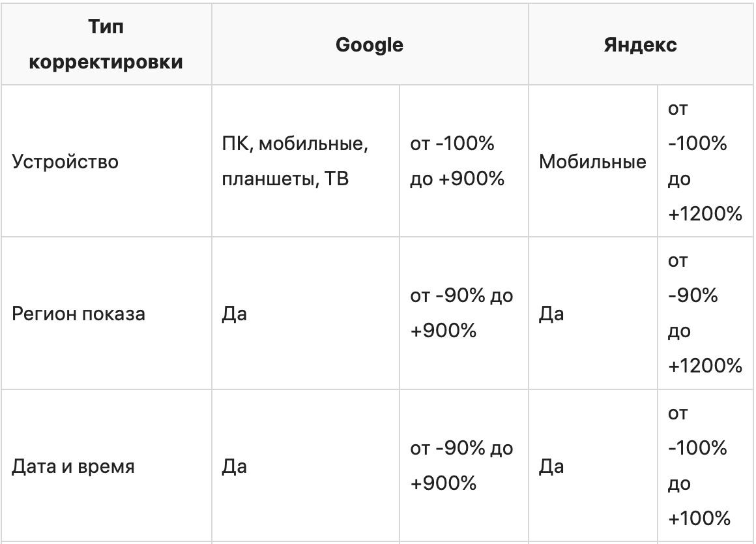756x544 pixels.
Task: Click the word "корректировки" in the header
Action: point(106,63)
